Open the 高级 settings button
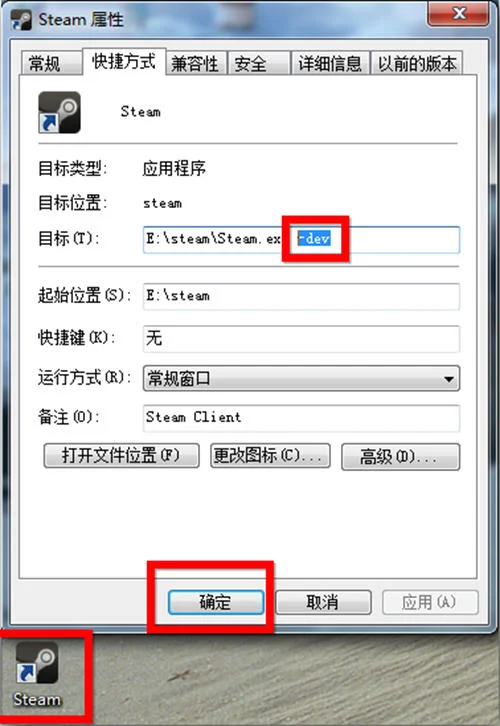 point(400,457)
